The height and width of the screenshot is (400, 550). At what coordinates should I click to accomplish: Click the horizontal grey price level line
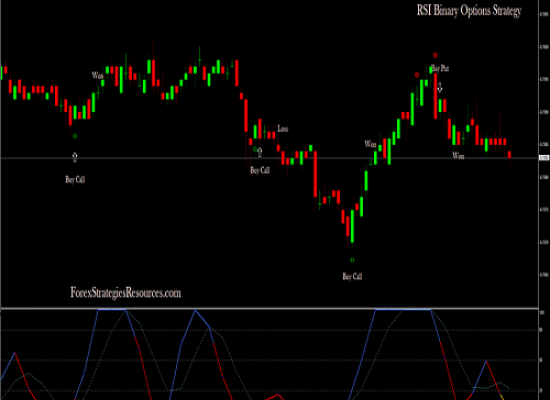[269, 158]
